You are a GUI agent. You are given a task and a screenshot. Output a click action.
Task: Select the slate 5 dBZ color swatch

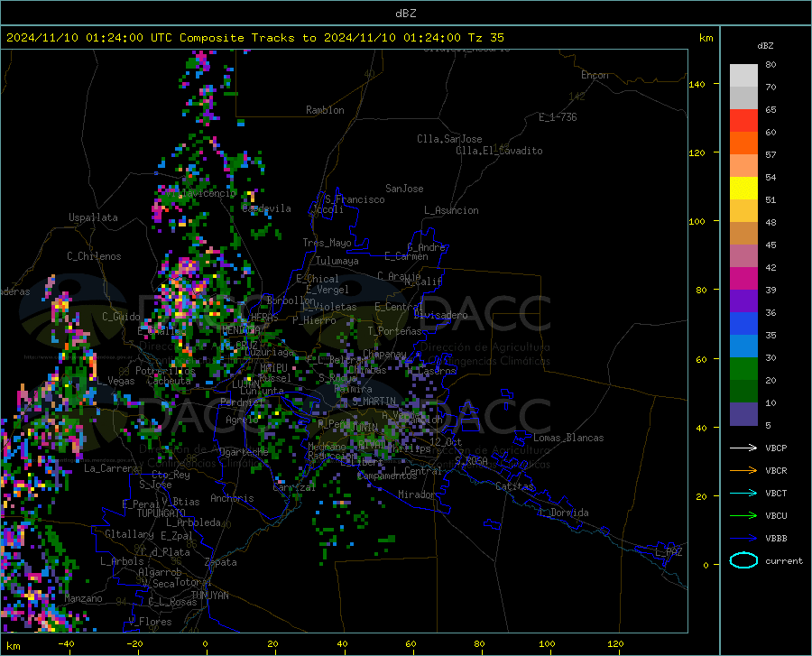pyautogui.click(x=743, y=414)
